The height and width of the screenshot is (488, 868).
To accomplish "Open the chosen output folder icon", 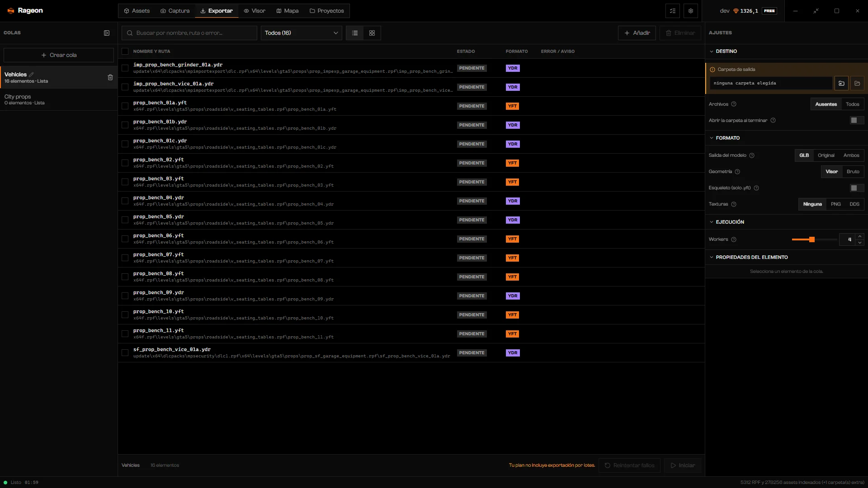I will [x=857, y=83].
